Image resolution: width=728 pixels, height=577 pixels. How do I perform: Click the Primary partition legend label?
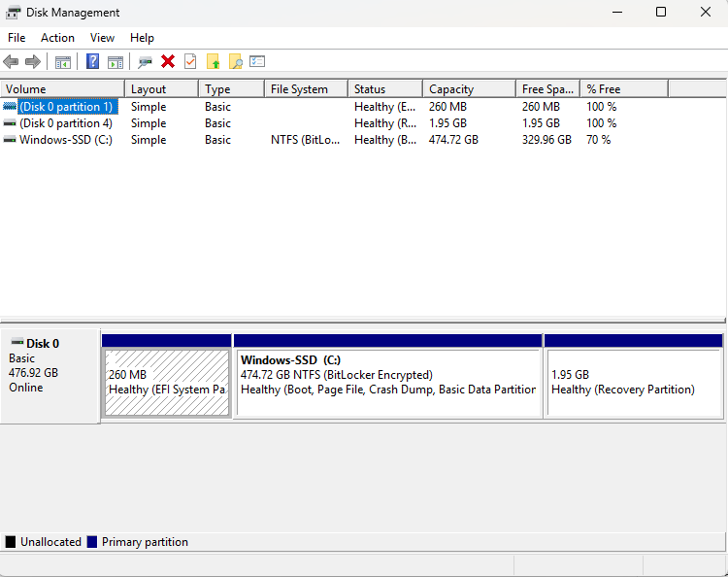(145, 542)
